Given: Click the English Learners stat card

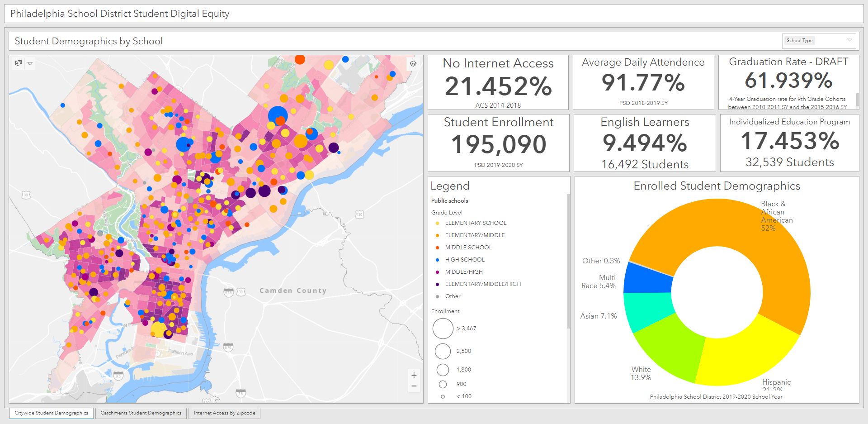Looking at the screenshot, I should (644, 143).
